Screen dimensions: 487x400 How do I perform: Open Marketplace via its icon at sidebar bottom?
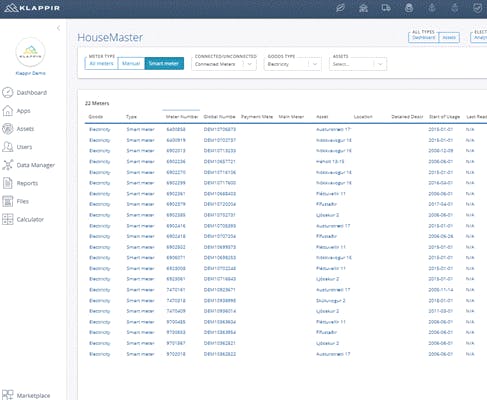(8, 395)
